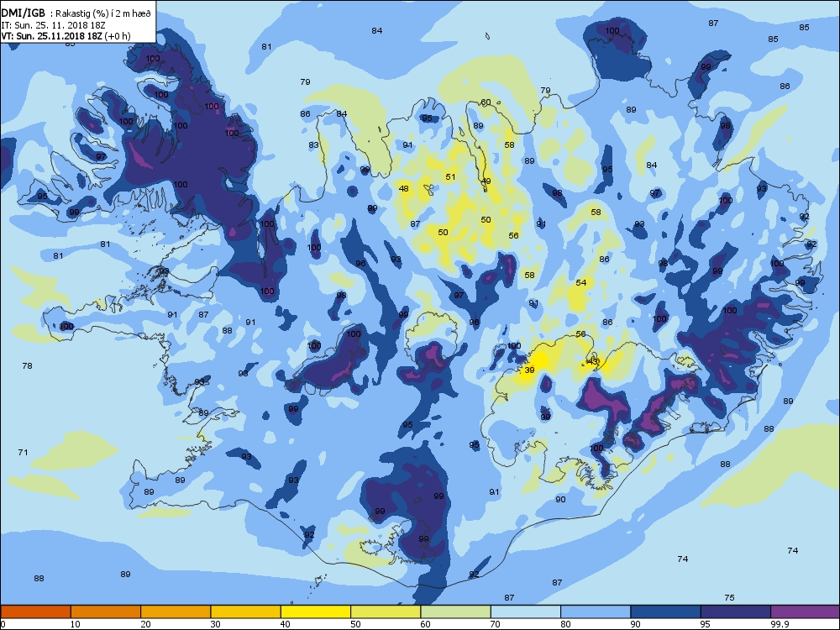Image resolution: width=840 pixels, height=630 pixels.
Task: Click the 30–40 golden legend swatch
Action: pyautogui.click(x=246, y=612)
